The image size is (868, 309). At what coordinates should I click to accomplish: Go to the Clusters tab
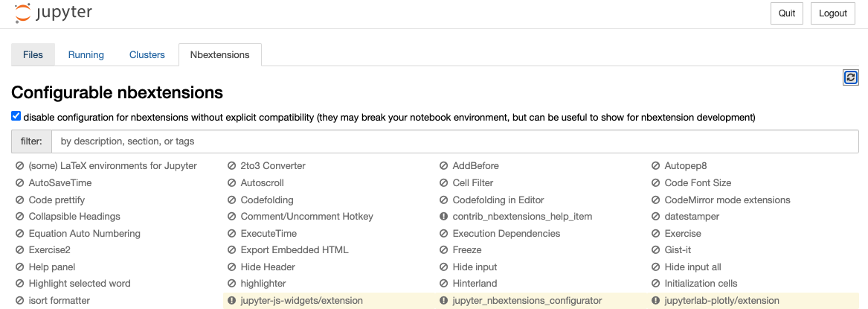[x=147, y=55]
